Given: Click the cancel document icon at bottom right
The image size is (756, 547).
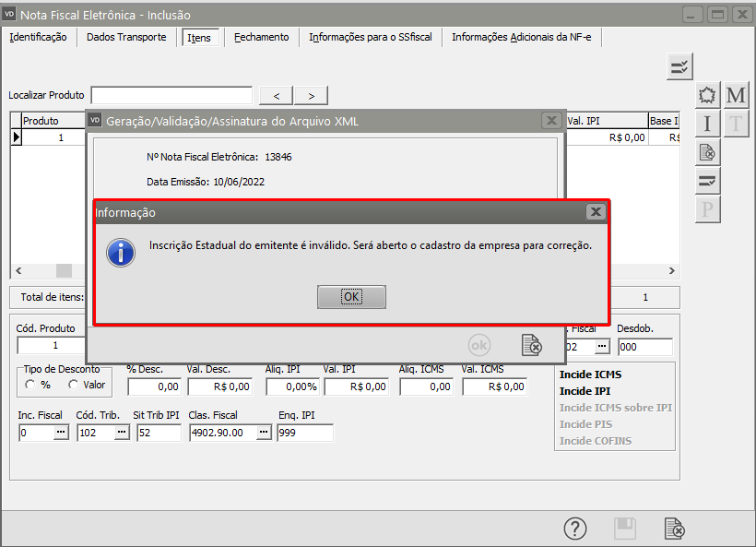Looking at the screenshot, I should (675, 528).
